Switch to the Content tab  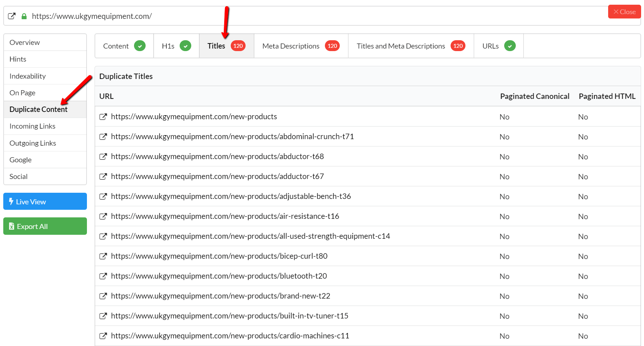124,46
